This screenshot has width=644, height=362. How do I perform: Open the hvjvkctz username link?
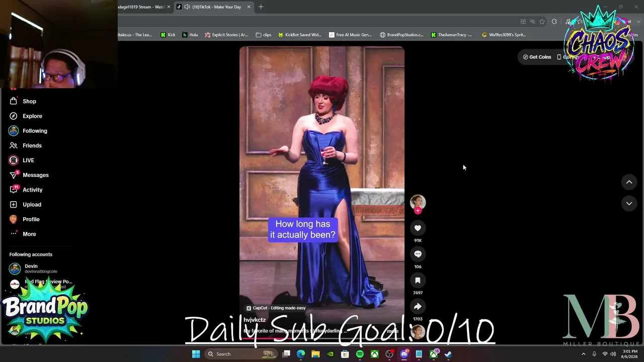point(255,320)
